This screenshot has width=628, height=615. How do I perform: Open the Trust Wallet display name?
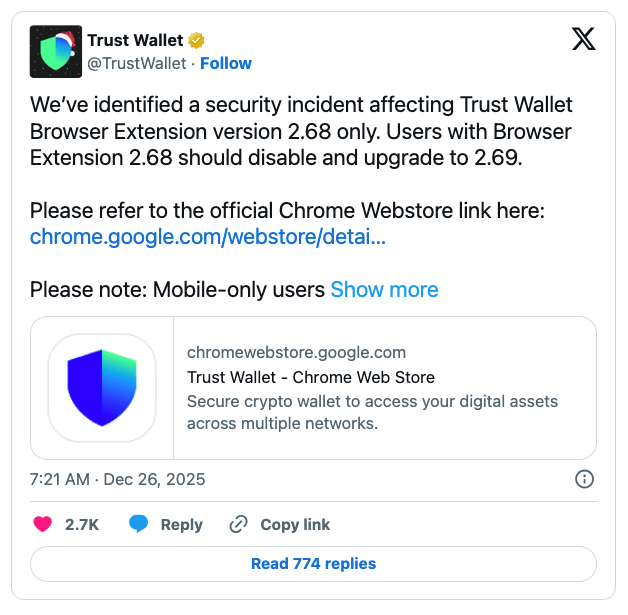click(135, 41)
